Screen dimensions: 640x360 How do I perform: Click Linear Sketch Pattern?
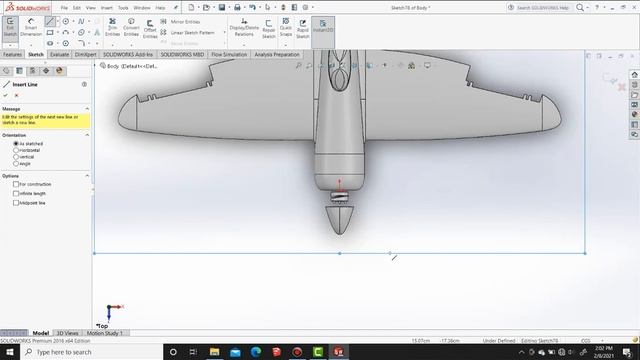[x=187, y=32]
